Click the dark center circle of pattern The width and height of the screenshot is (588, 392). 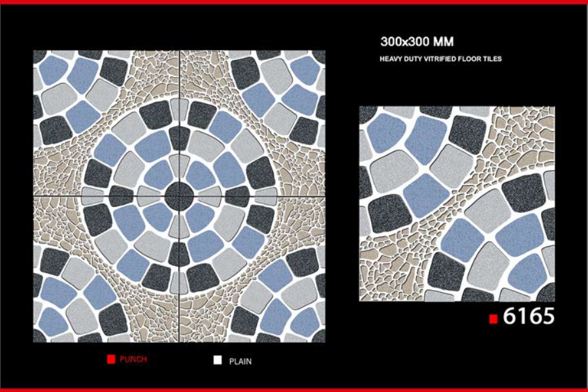pos(179,196)
